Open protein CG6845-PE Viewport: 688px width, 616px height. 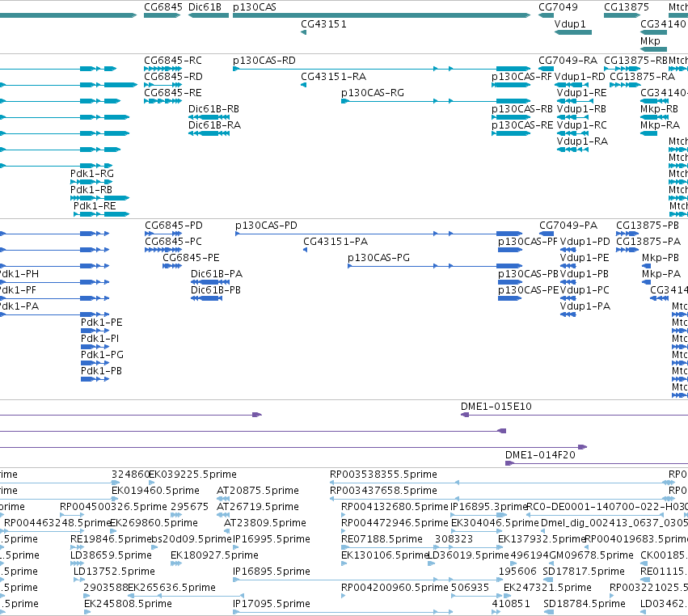pos(172,266)
